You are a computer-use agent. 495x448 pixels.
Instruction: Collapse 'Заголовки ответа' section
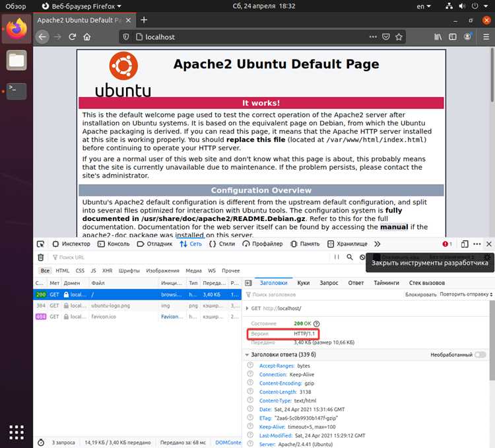(x=247, y=354)
